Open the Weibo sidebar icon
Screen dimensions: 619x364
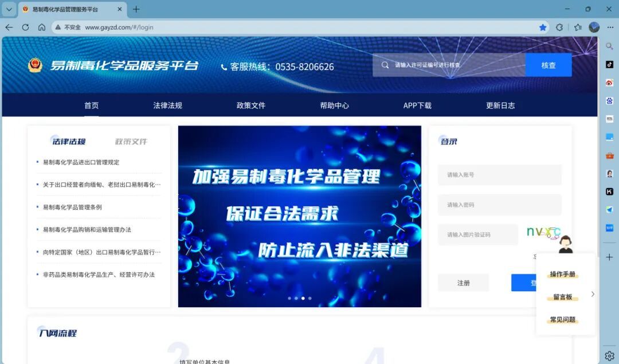[609, 83]
